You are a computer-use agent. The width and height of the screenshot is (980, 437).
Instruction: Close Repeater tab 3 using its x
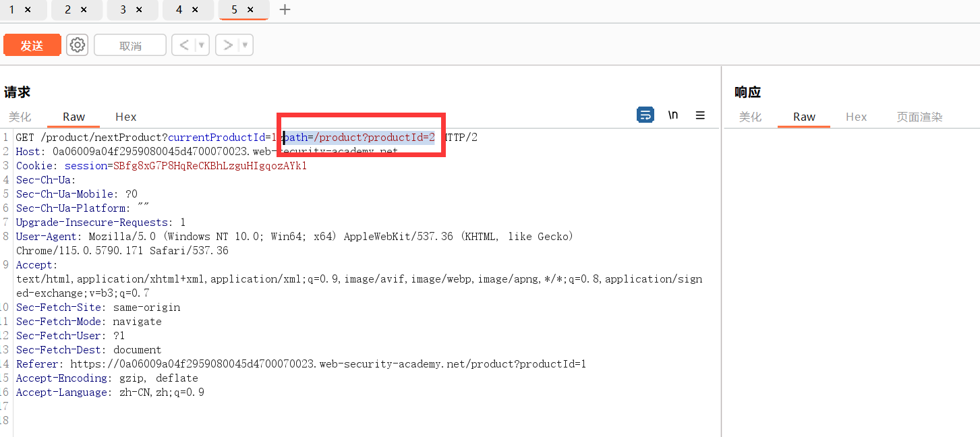point(139,9)
